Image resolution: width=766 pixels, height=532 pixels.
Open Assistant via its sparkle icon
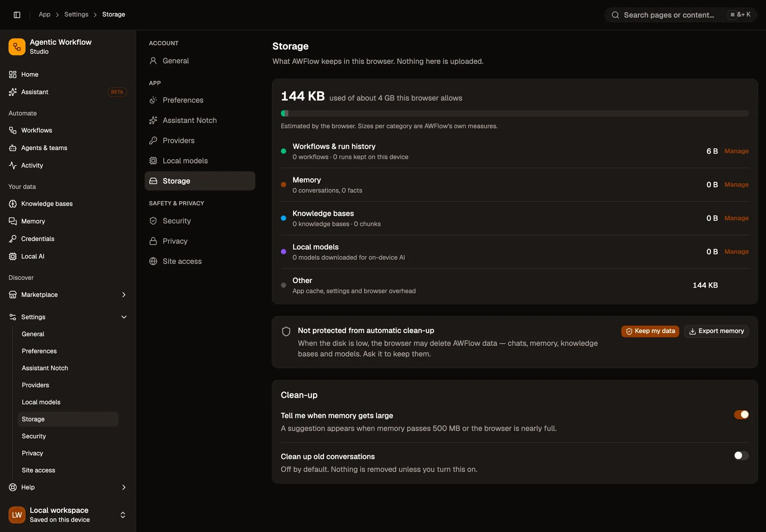13,92
